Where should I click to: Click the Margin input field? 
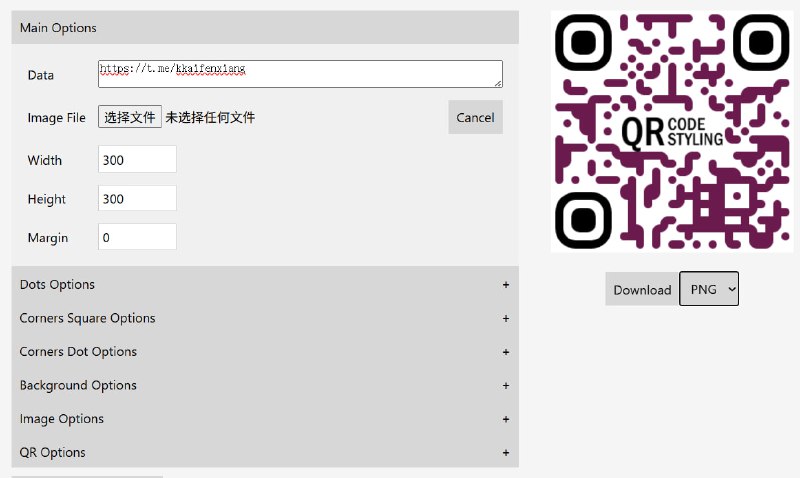point(137,237)
